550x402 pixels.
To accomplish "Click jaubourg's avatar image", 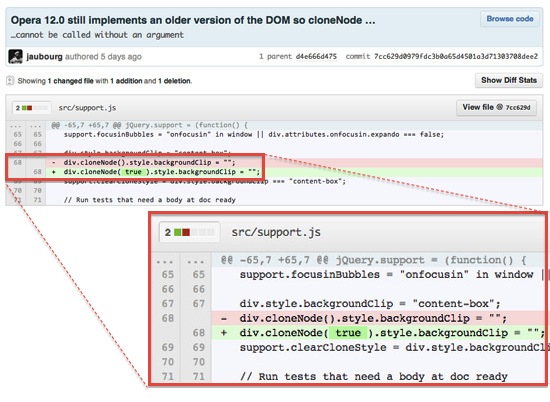I will 15,56.
